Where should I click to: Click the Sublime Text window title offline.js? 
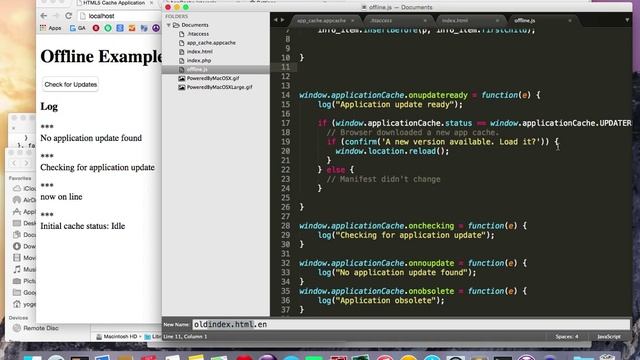(x=396, y=7)
